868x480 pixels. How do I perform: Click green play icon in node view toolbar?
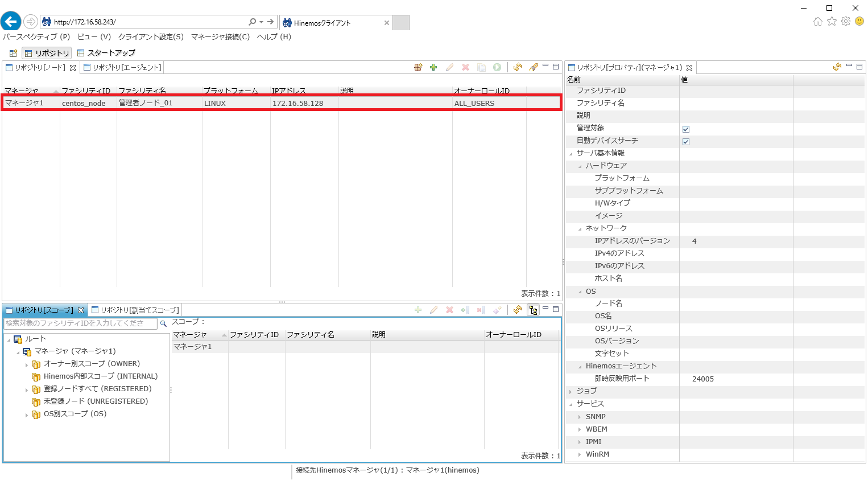(x=497, y=67)
